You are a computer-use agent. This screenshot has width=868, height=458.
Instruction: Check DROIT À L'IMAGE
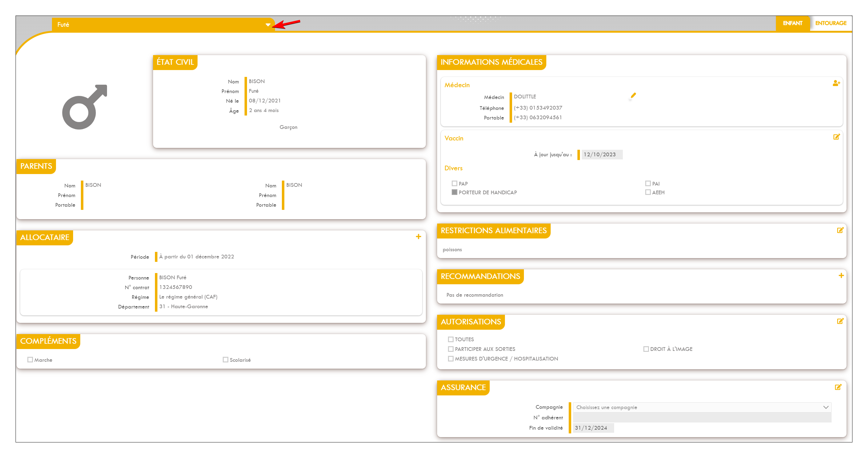646,349
